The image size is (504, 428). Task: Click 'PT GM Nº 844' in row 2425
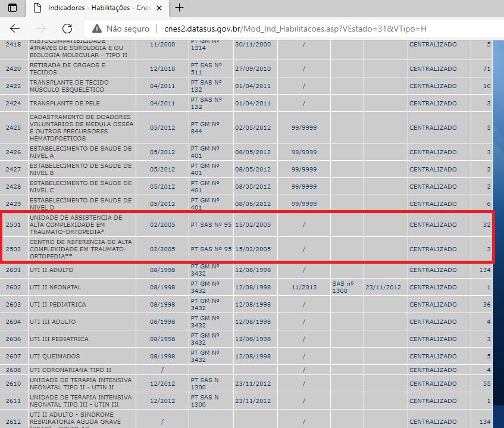(205, 127)
